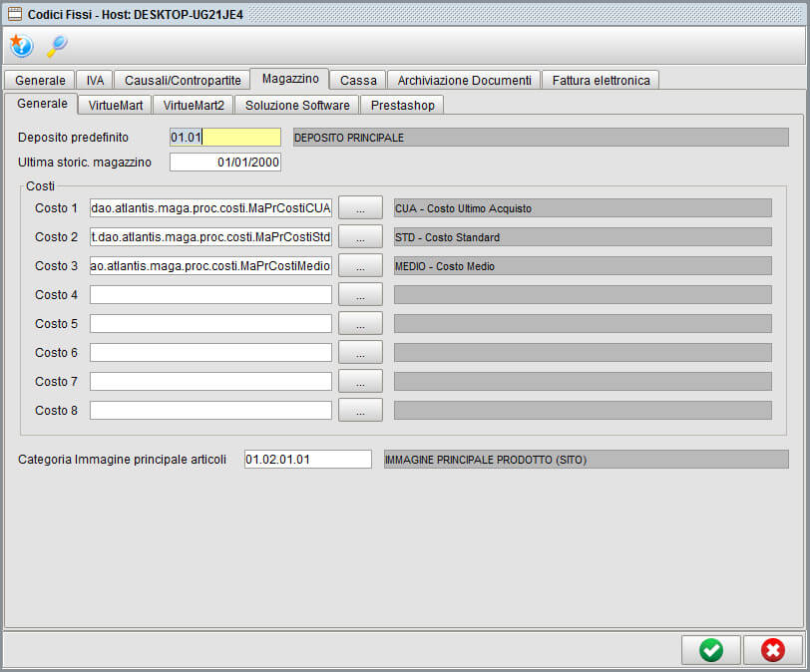The height and width of the screenshot is (672, 810).
Task: Cancel with the red X button
Action: tap(772, 650)
